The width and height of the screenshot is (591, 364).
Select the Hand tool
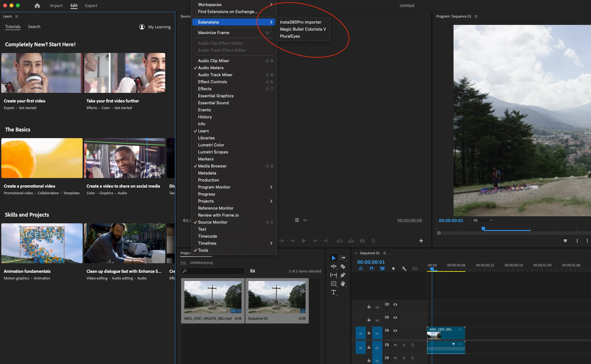click(343, 284)
